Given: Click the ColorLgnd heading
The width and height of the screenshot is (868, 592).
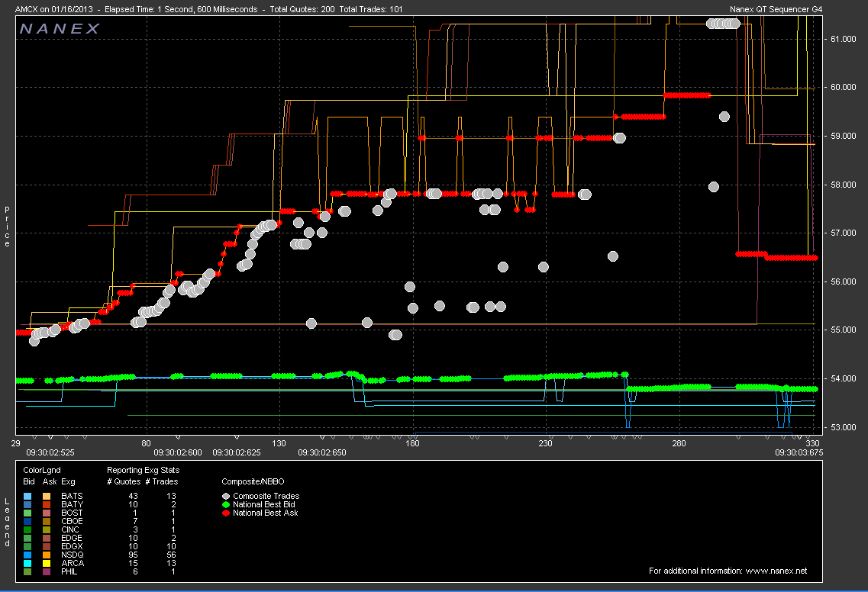Looking at the screenshot, I should tap(42, 470).
